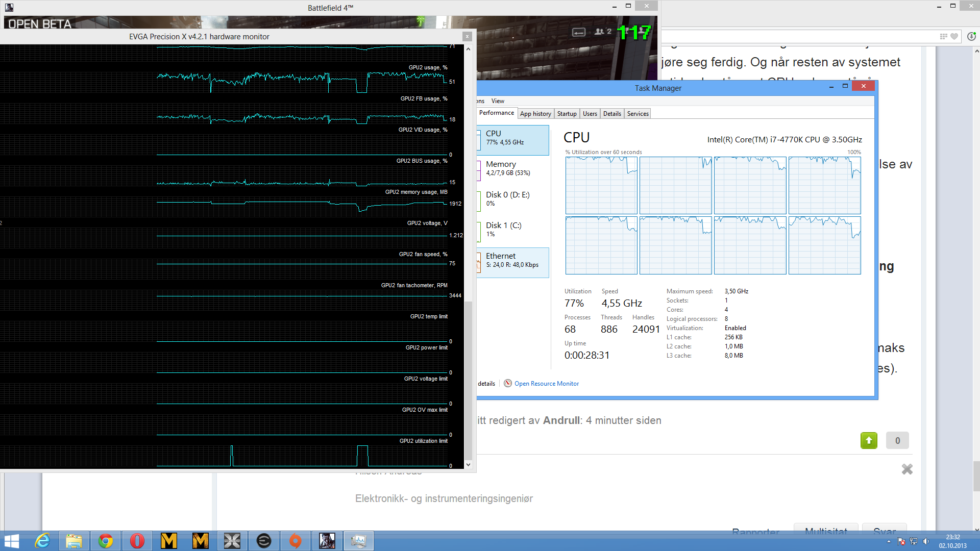The height and width of the screenshot is (551, 980).
Task: Click the Battlefield 4 title bar icon
Action: pos(9,8)
